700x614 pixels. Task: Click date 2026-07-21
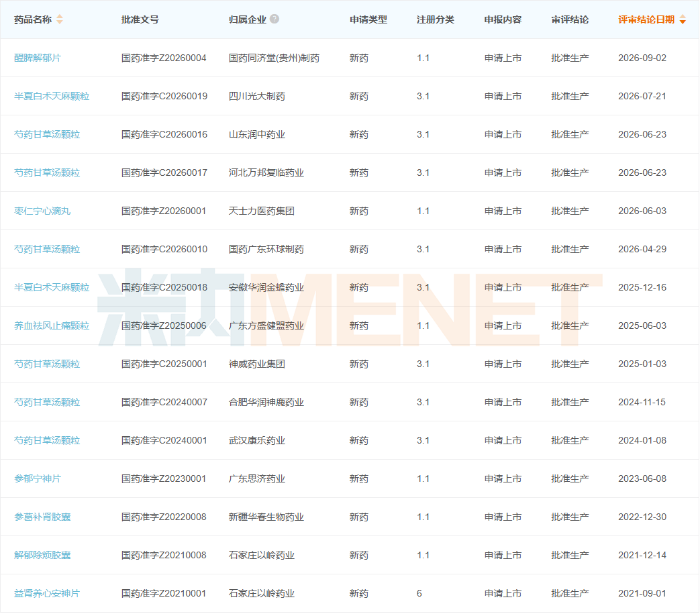click(642, 97)
